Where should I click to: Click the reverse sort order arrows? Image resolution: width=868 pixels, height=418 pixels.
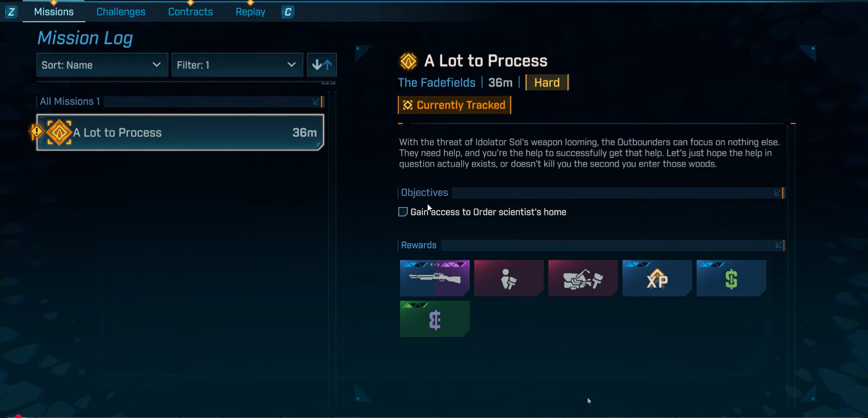[x=322, y=65]
